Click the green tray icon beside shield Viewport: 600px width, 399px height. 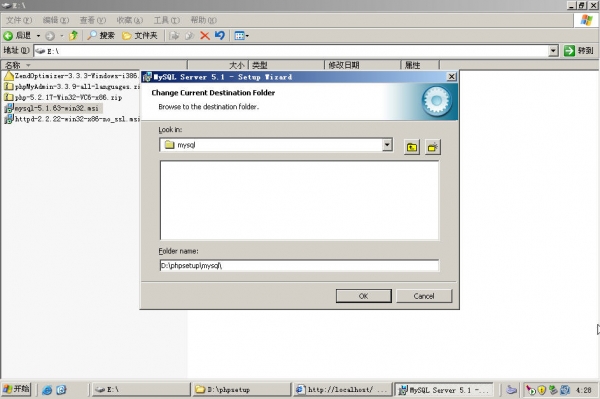click(x=553, y=390)
